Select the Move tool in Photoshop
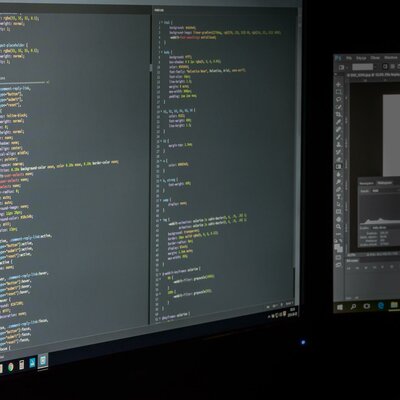This screenshot has height=400, width=400. point(339,85)
